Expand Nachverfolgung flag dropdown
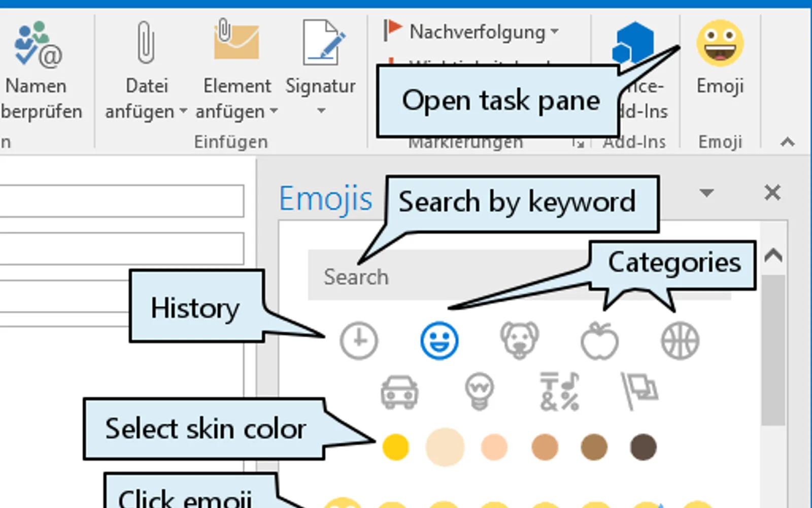The image size is (812, 508). coord(555,31)
